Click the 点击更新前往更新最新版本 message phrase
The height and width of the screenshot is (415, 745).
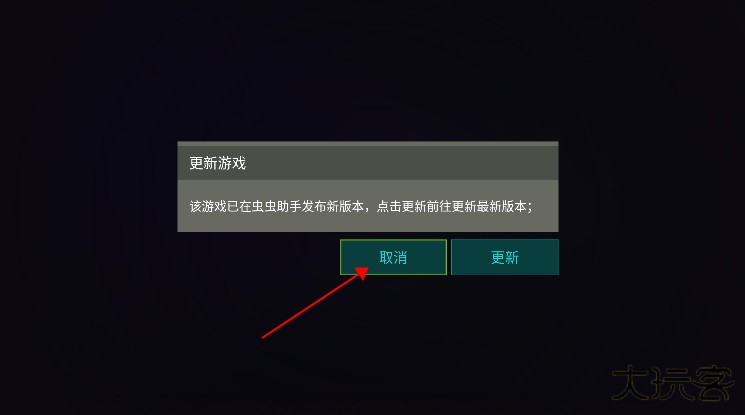(451, 206)
